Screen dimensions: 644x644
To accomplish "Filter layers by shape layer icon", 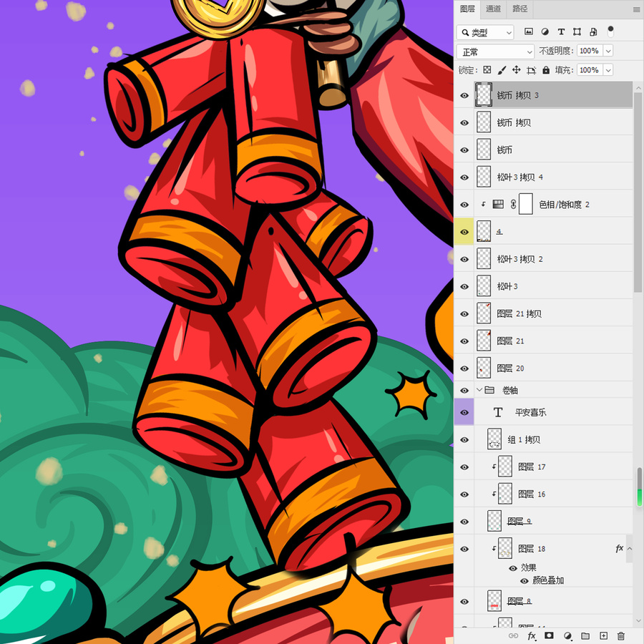I will 577,31.
